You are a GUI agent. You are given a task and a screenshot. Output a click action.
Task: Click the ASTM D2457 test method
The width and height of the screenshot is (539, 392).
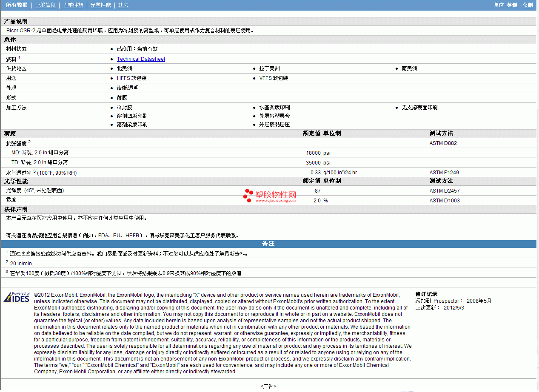coord(445,191)
